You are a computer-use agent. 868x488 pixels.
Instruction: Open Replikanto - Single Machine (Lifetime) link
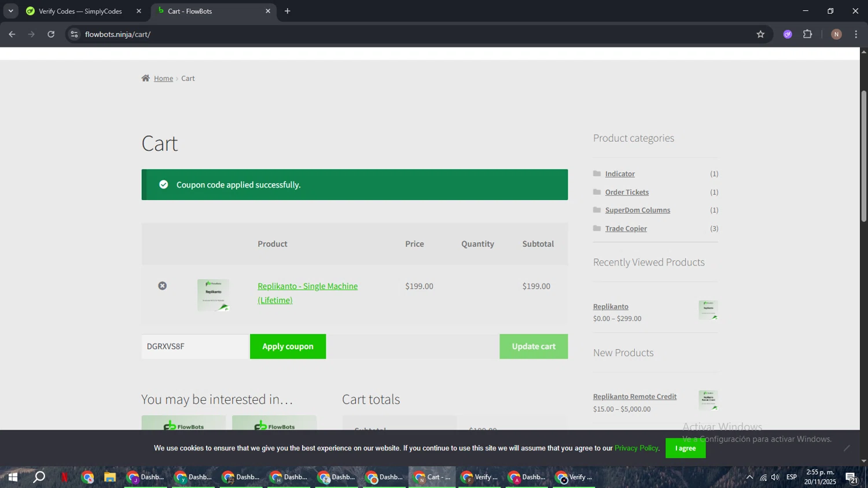307,293
